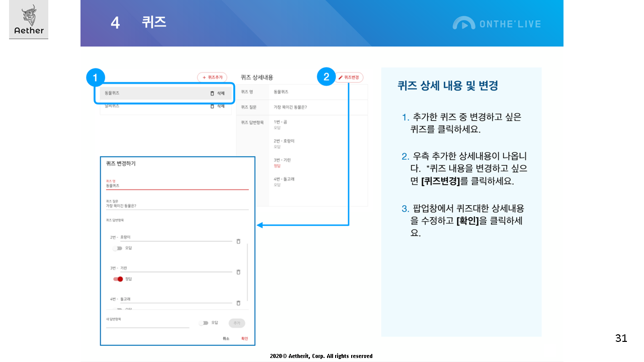Toggle the 오답 switch for new answer
The width and height of the screenshot is (644, 362).
[203, 323]
